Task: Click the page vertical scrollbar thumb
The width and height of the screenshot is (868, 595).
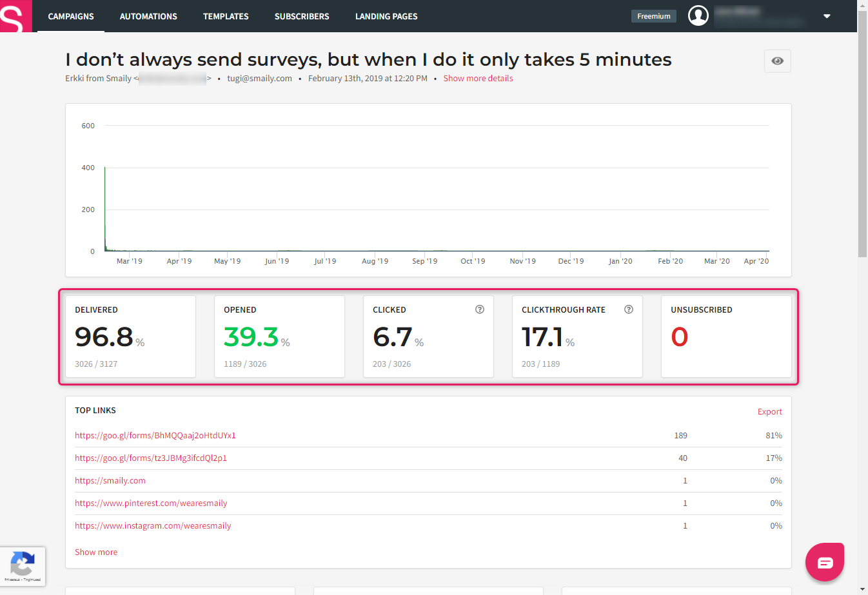Action: click(x=863, y=133)
